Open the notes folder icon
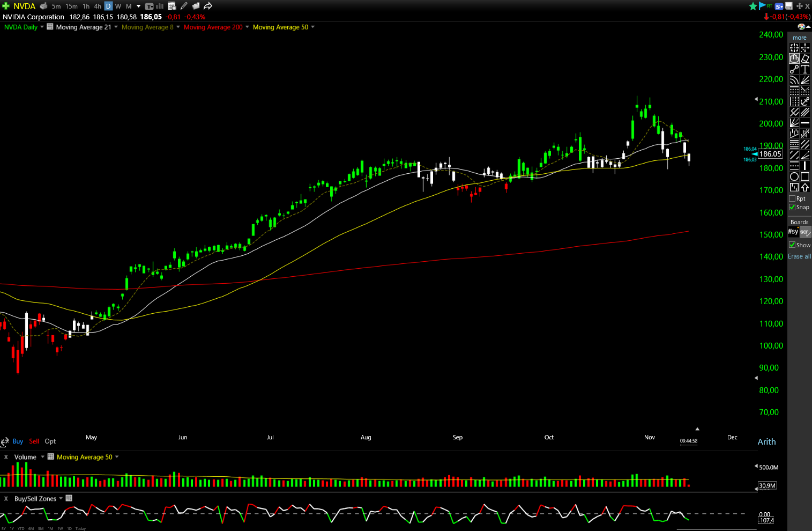 196,6
